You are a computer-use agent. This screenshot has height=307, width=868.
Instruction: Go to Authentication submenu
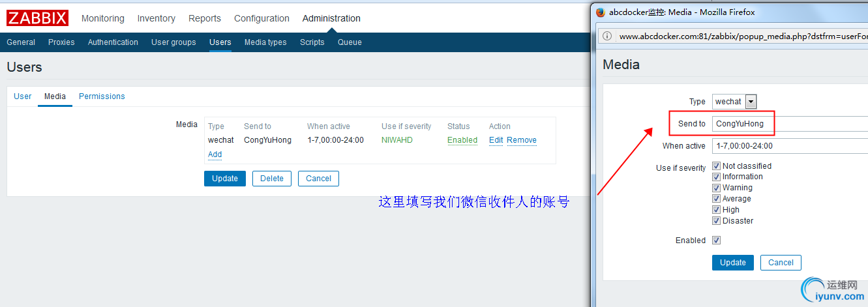(x=113, y=42)
